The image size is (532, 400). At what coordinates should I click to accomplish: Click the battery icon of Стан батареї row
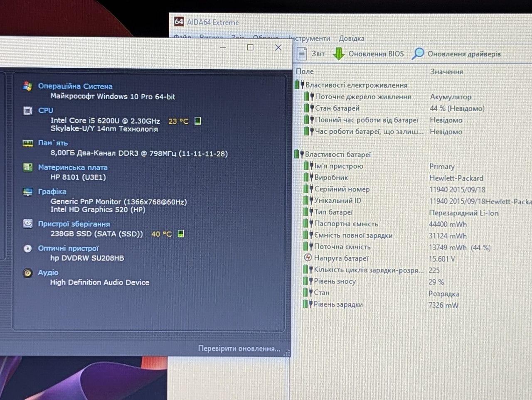308,108
